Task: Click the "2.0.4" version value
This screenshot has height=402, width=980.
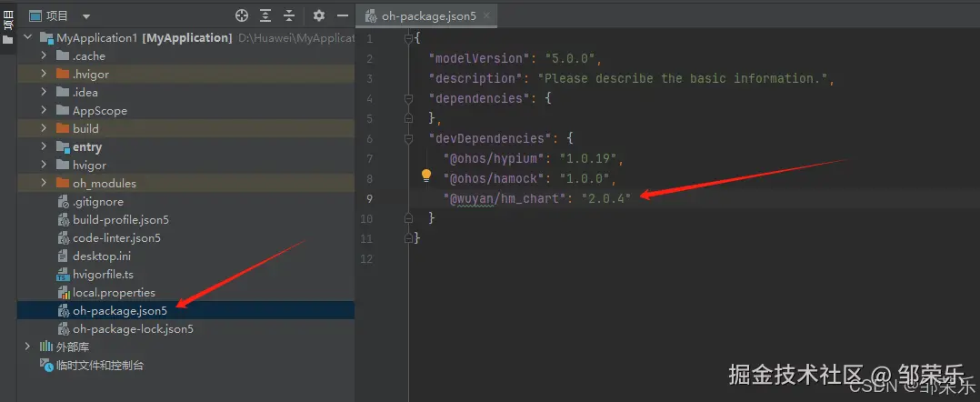Action: [x=606, y=198]
